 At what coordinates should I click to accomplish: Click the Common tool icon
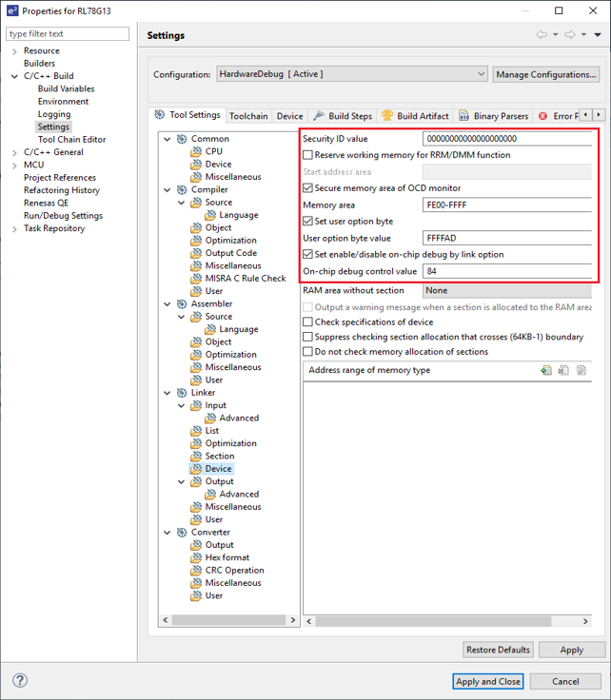click(x=182, y=139)
